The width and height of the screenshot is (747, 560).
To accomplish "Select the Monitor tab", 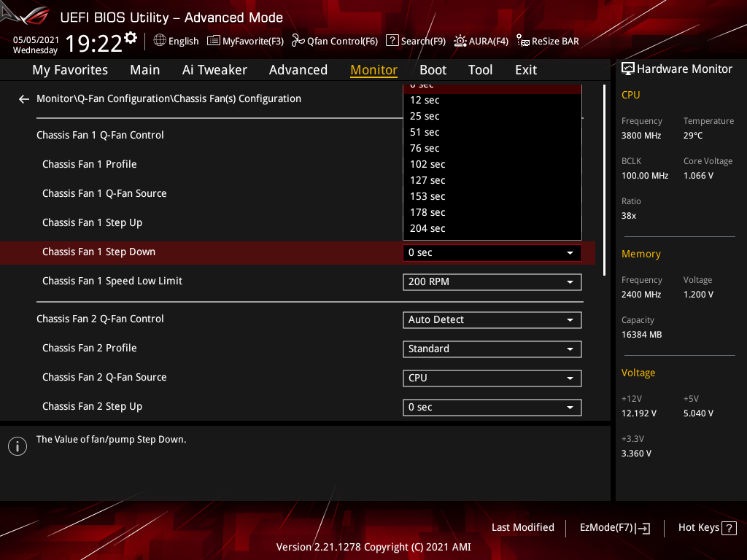I will click(373, 70).
